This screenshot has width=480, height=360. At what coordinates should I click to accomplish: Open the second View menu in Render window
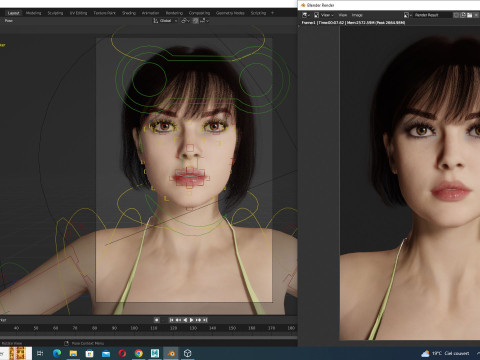pyautogui.click(x=343, y=15)
